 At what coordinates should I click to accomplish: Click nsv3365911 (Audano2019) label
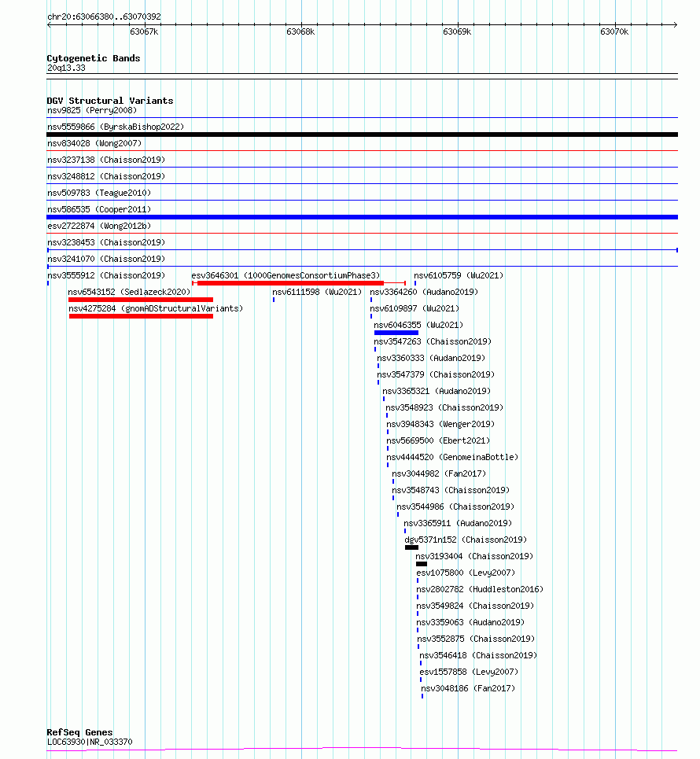[x=458, y=523]
